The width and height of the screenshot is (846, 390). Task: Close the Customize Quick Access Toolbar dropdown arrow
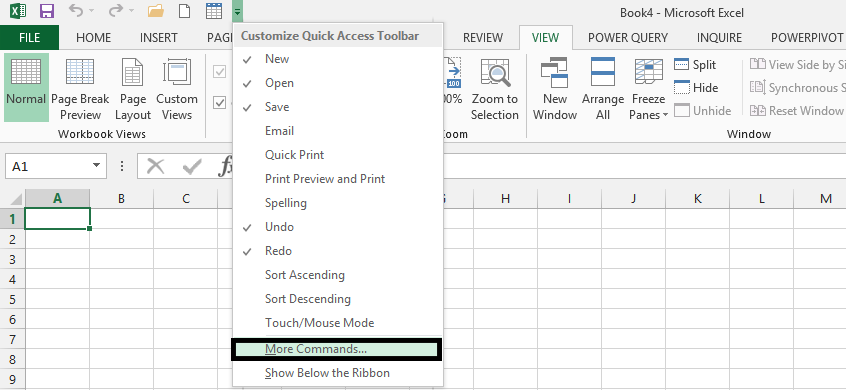pos(238,11)
